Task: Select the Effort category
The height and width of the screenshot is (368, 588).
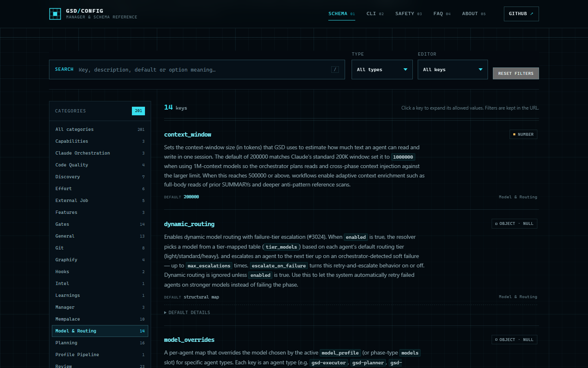Action: [x=100, y=188]
